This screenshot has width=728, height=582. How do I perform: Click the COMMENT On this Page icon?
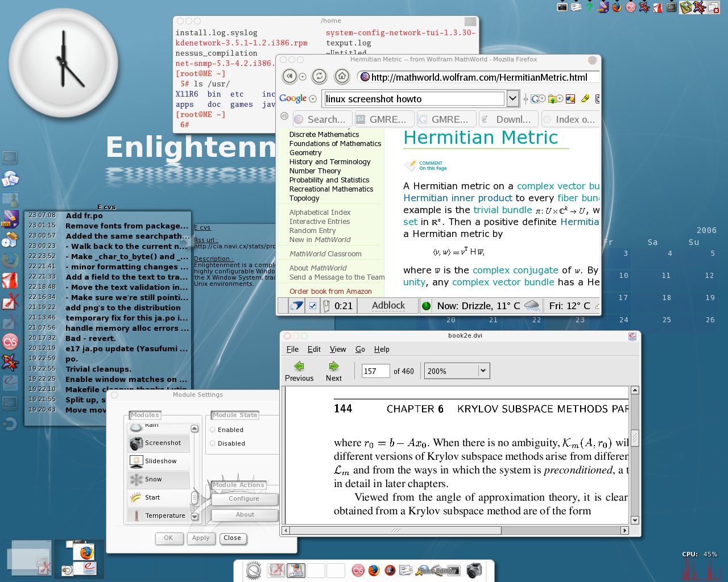pyautogui.click(x=410, y=165)
